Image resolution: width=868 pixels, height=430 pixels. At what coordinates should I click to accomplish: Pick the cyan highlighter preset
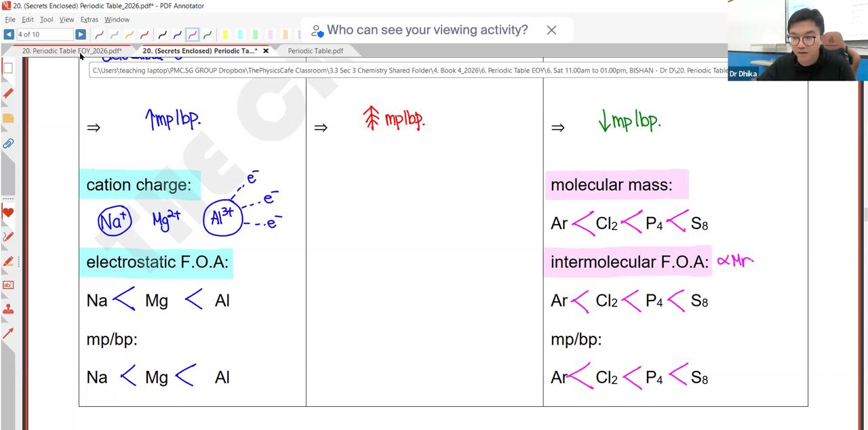[240, 34]
